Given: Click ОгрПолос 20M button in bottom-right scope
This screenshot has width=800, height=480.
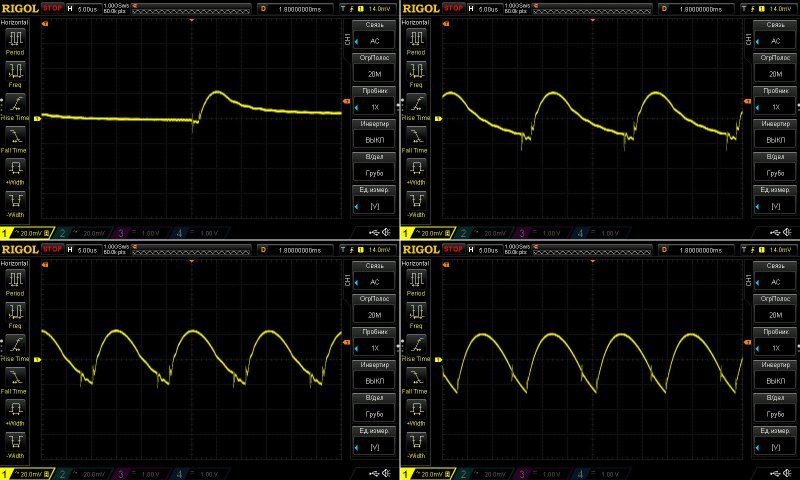Looking at the screenshot, I should pyautogui.click(x=775, y=308).
